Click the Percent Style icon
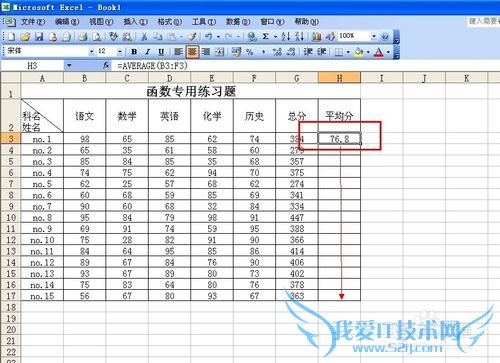 pos(250,52)
